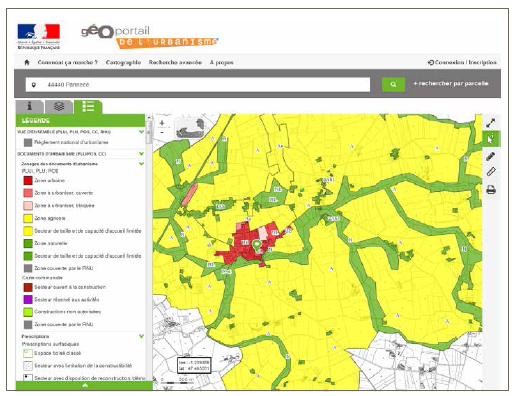The width and height of the screenshot is (512, 396).
Task: Click the address search input field
Action: click(x=198, y=85)
